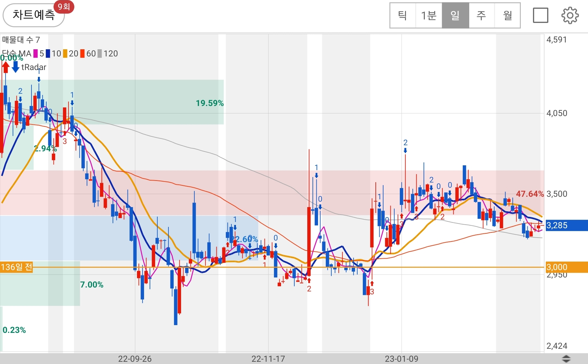Screen dimensions: 588x364
Task: Click the 22-11-17 date axis label
Action: tap(268, 359)
